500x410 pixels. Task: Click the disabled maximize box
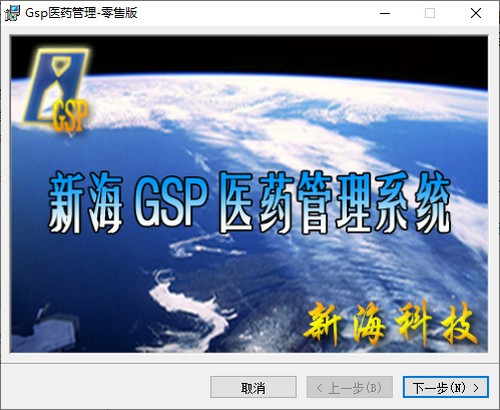point(430,13)
